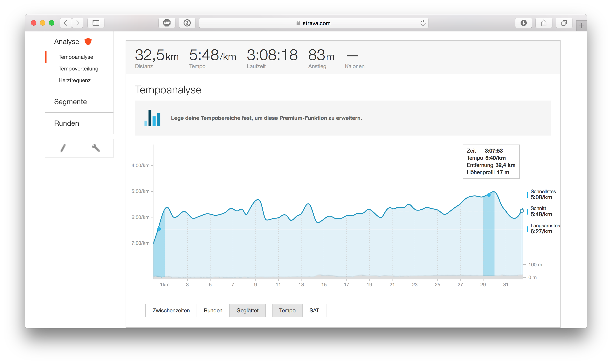Open Safari downloads icon
Image resolution: width=612 pixels, height=364 pixels.
click(523, 23)
